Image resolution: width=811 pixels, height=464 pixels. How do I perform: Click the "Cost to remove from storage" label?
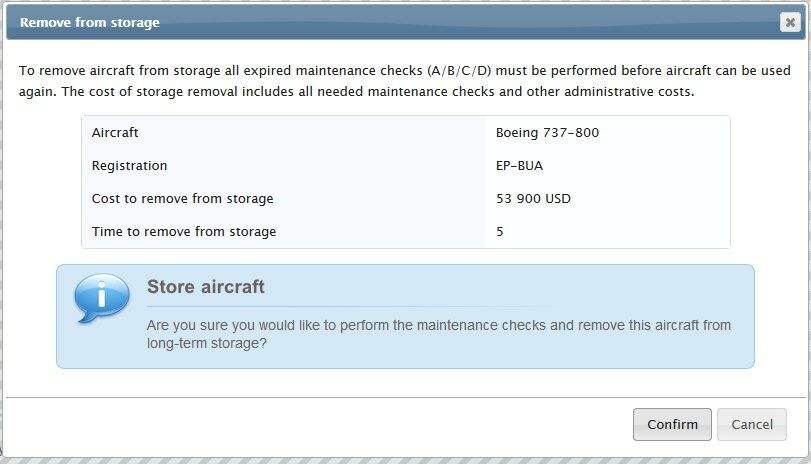(x=182, y=198)
